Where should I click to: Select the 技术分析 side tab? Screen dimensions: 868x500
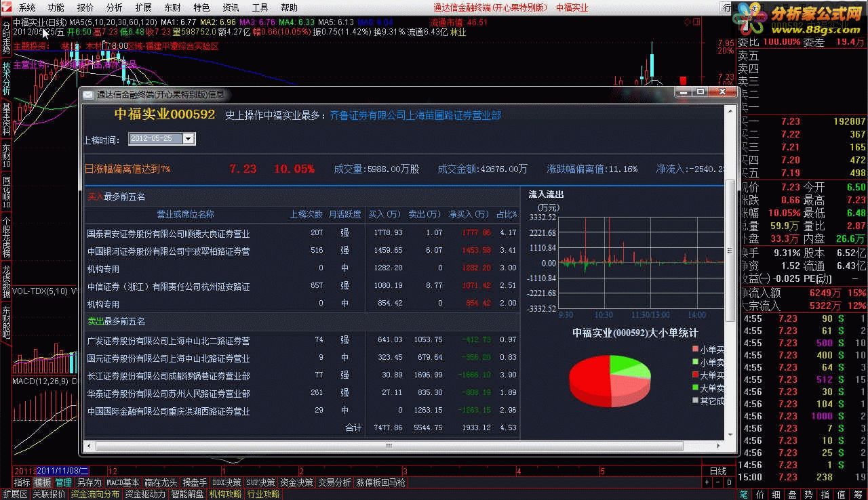pyautogui.click(x=6, y=79)
